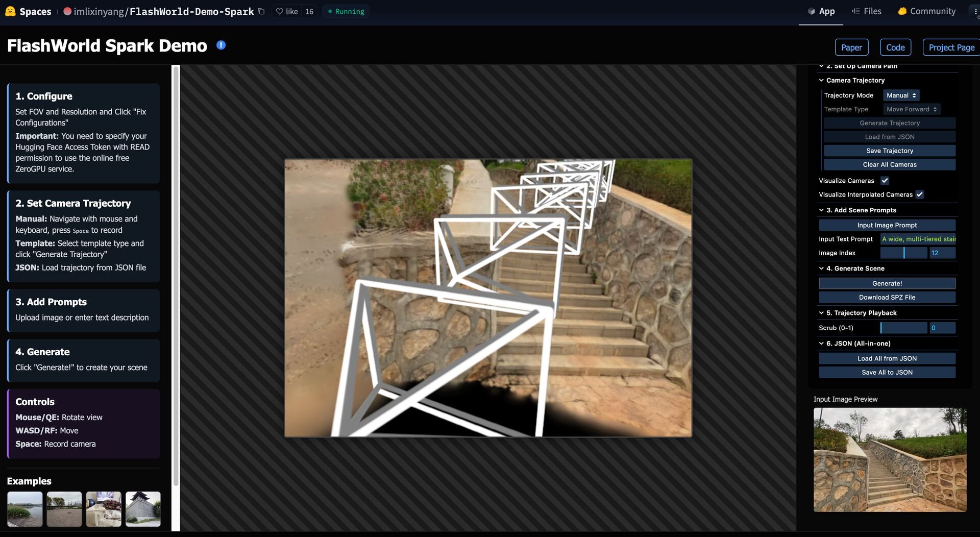Adjust the Scrub (0-1) playback slider
This screenshot has width=980, height=537.
[903, 328]
